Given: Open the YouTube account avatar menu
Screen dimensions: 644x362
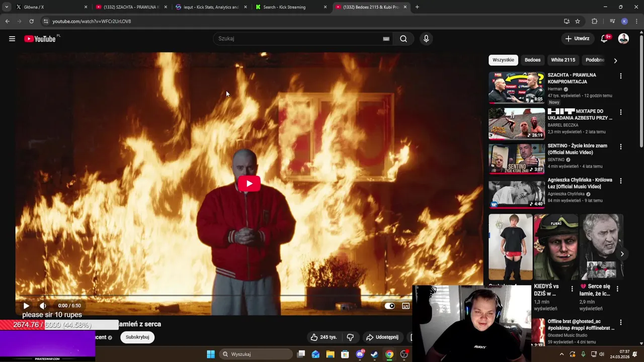Looking at the screenshot, I should click(x=623, y=39).
